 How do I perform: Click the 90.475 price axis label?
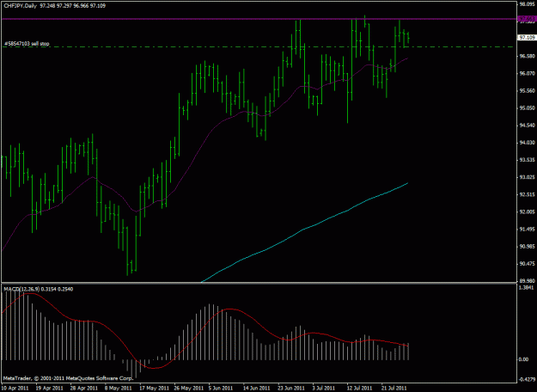(527, 264)
